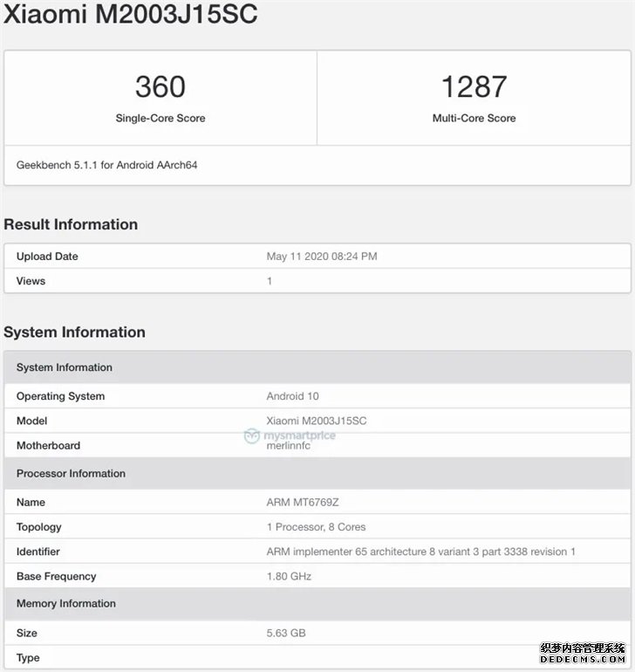Click the Result Information heading
Viewport: 635px width, 672px height.
coord(71,224)
